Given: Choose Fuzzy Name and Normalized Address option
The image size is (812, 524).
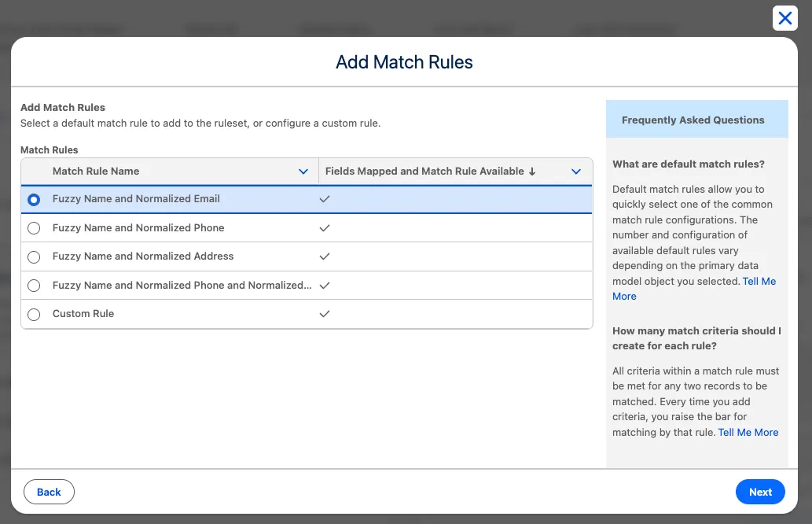Looking at the screenshot, I should click(x=34, y=257).
